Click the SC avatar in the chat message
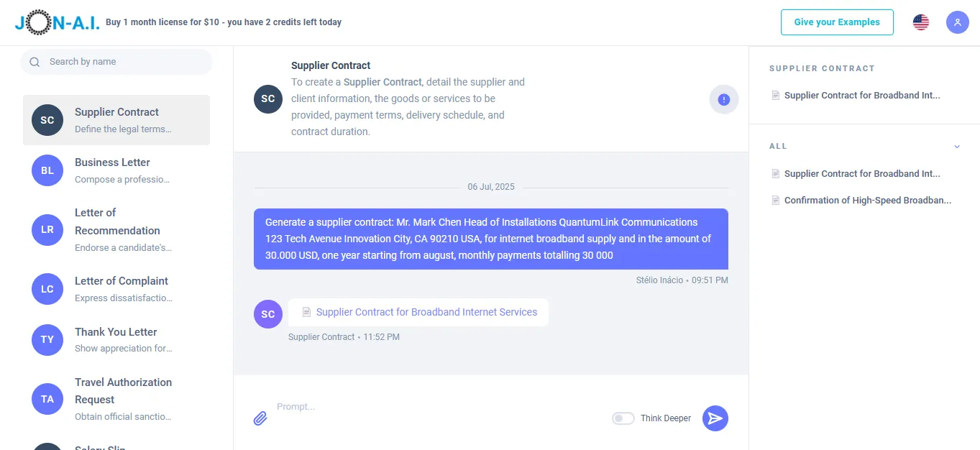 (x=267, y=314)
